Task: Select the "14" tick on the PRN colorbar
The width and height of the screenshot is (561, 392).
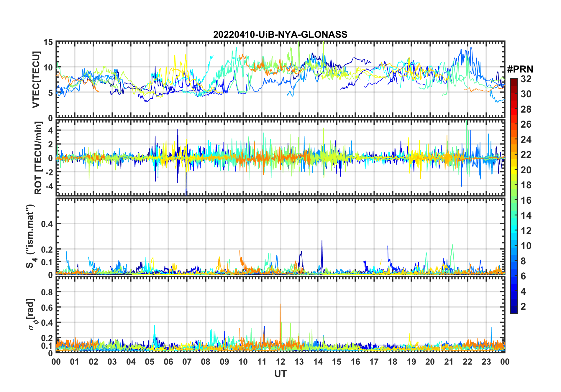Action: [x=526, y=215]
